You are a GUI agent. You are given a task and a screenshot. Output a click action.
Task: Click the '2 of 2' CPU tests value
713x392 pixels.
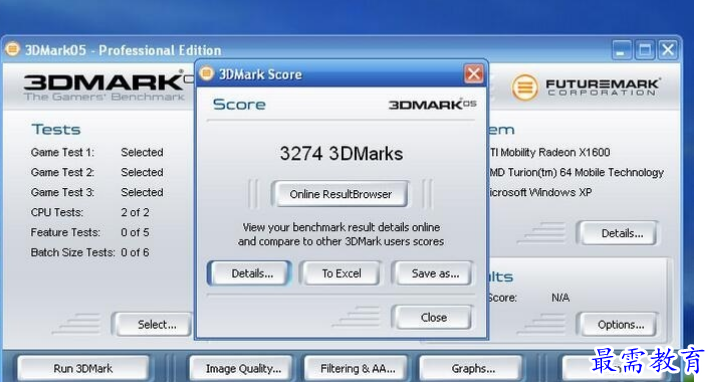coord(135,212)
